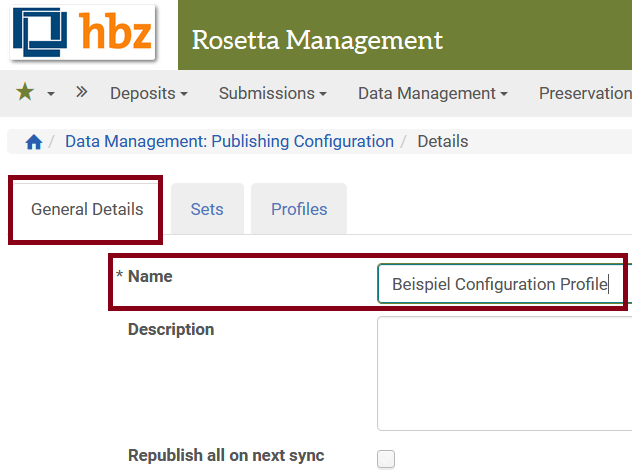This screenshot has width=632, height=476.
Task: Open the favorites star icon
Action: [x=25, y=93]
